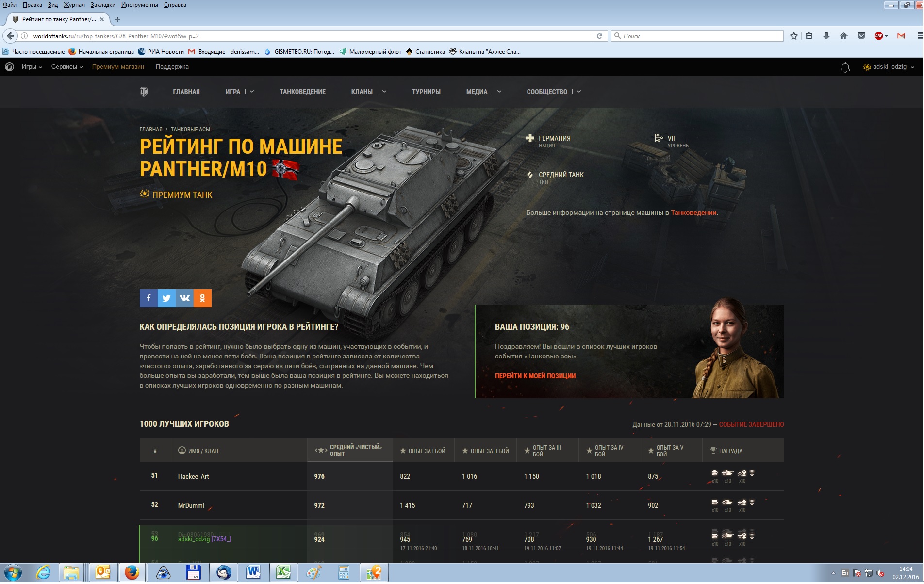Open the AdBlock Plus menu
Viewport: 924px width, 584px height.
click(880, 36)
